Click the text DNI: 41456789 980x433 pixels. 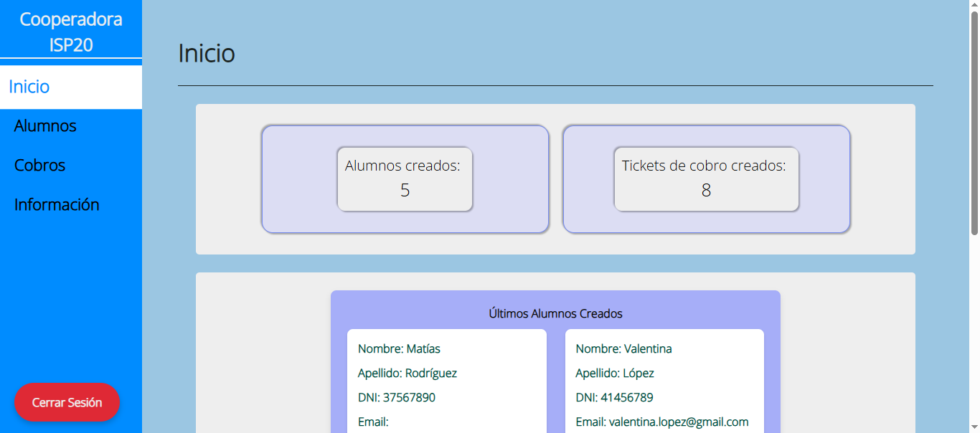615,398
